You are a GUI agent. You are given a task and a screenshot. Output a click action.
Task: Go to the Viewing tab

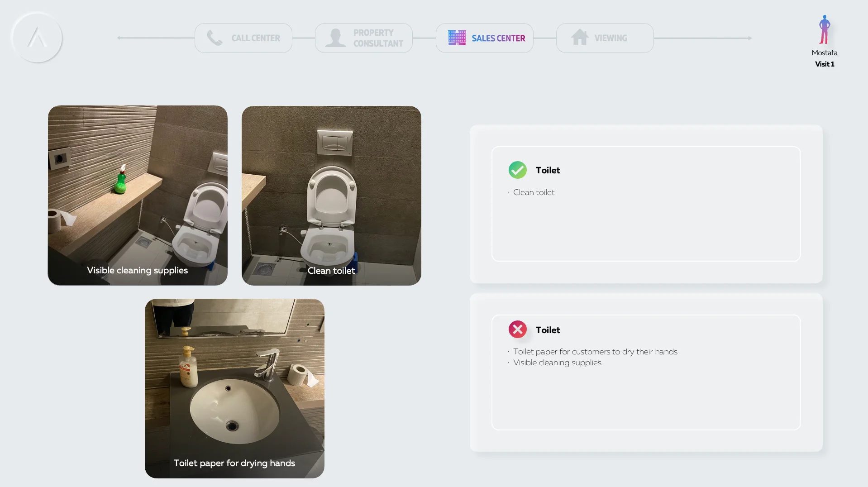[605, 38]
